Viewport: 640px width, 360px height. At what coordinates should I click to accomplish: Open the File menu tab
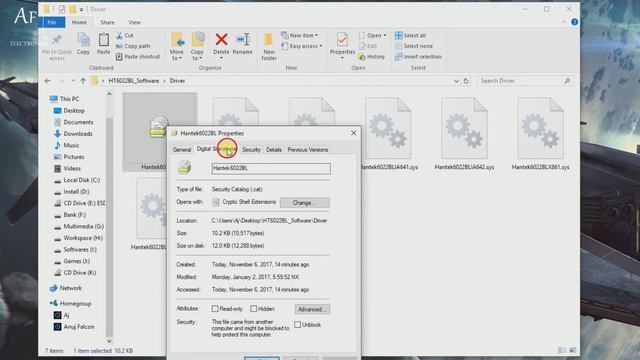point(52,22)
